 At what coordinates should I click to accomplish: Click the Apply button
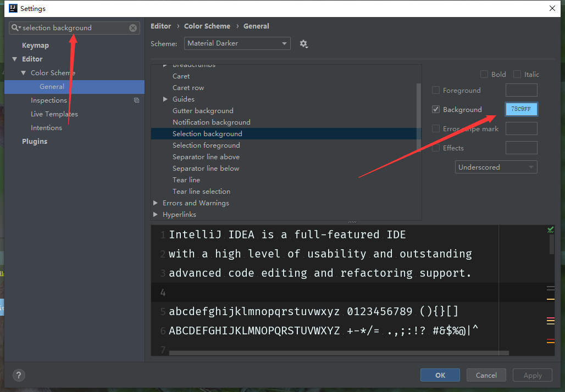point(533,375)
